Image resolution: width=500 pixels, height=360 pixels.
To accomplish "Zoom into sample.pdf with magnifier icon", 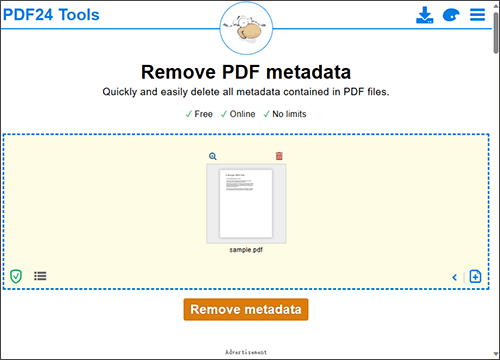I will pyautogui.click(x=213, y=156).
